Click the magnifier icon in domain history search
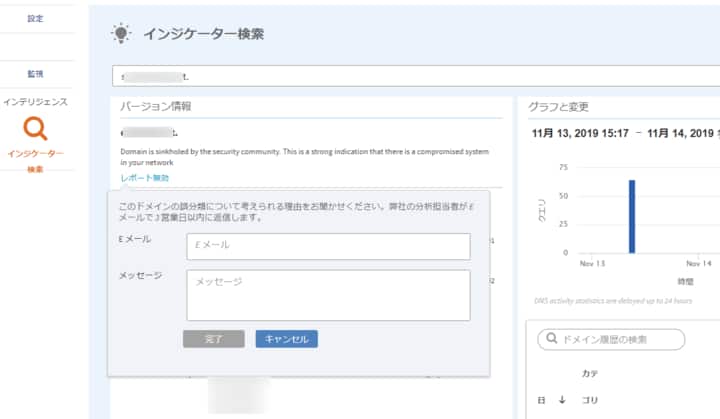The image size is (720, 419). [550, 340]
